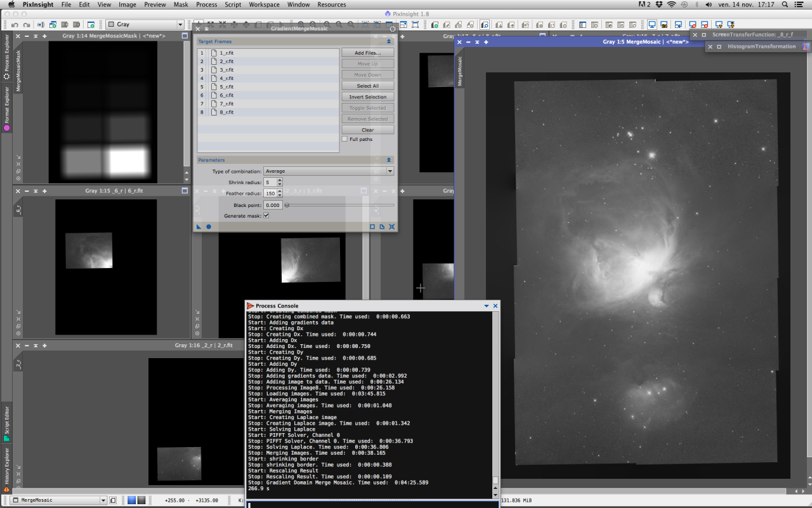This screenshot has height=508, width=812.
Task: Click the Select All button
Action: coord(367,86)
